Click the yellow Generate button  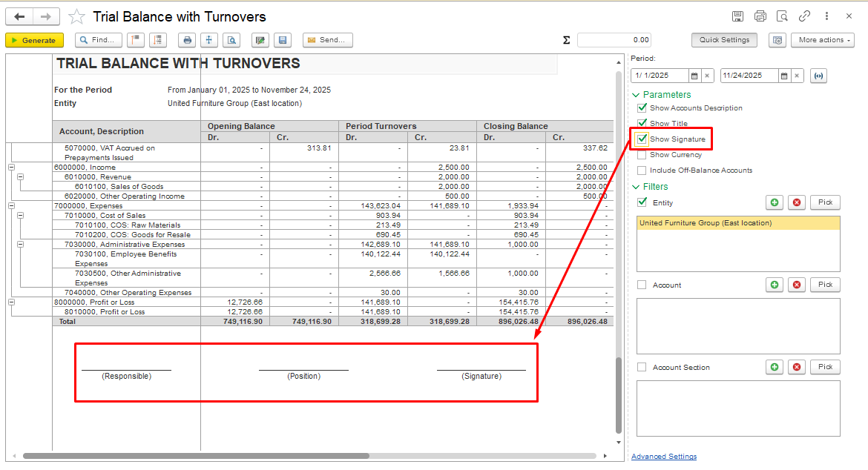coord(34,40)
